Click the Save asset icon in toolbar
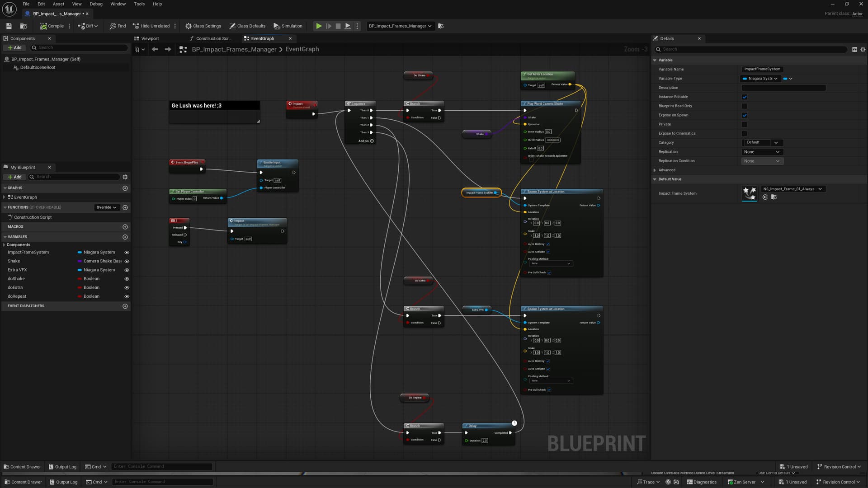 coord(9,26)
